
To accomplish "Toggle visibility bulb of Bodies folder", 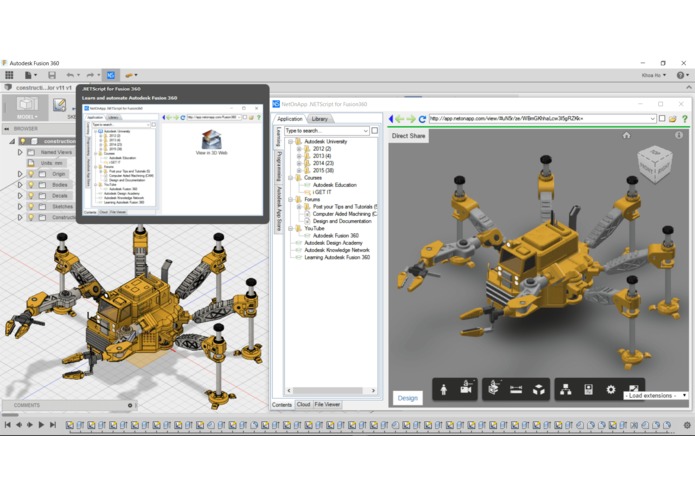I will (x=31, y=185).
